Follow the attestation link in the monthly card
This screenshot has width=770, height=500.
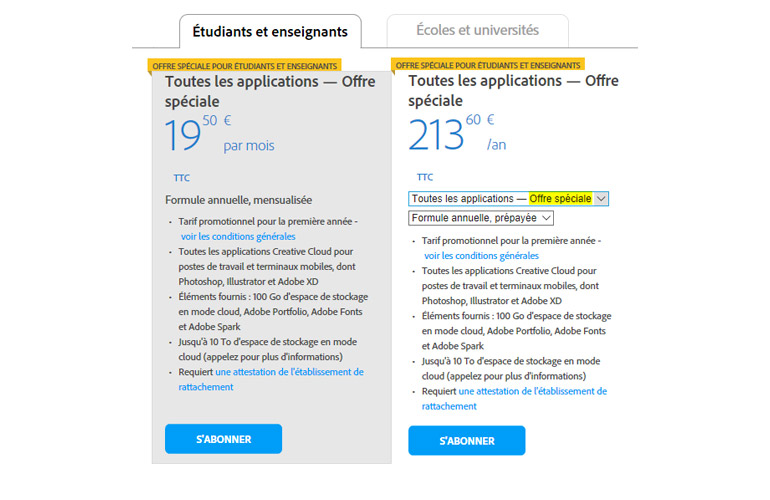[x=289, y=372]
